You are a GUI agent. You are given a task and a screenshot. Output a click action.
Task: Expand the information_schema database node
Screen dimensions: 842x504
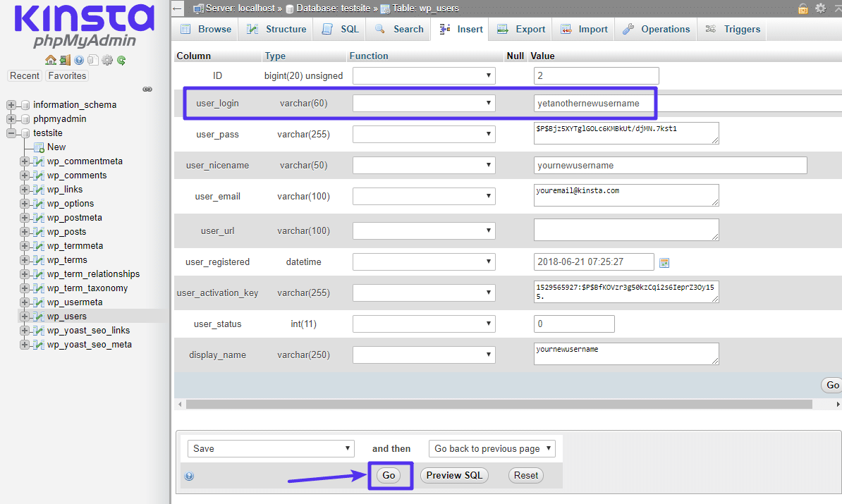[10, 104]
